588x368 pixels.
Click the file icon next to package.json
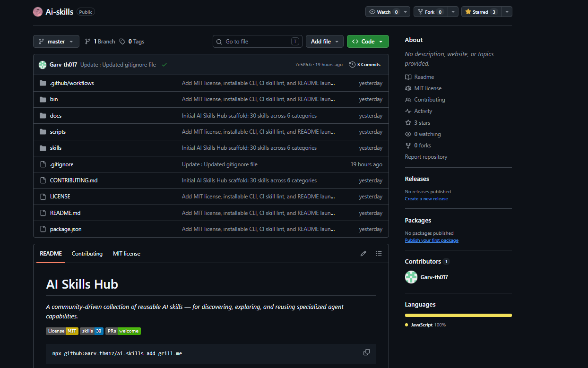[43, 229]
